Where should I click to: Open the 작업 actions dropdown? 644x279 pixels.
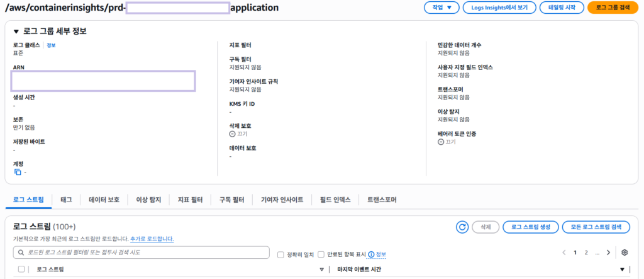point(441,8)
